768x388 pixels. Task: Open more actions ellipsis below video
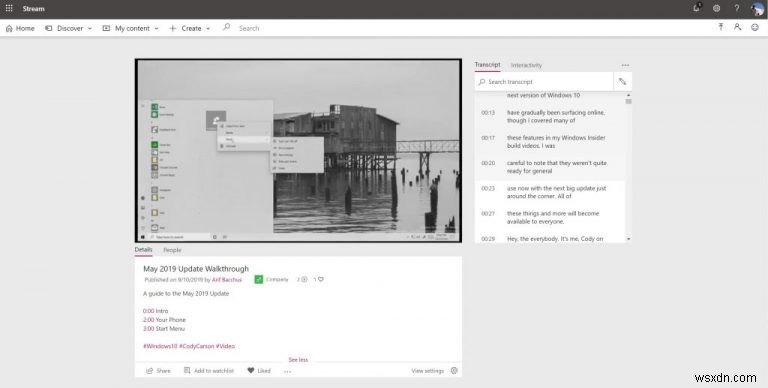point(288,371)
